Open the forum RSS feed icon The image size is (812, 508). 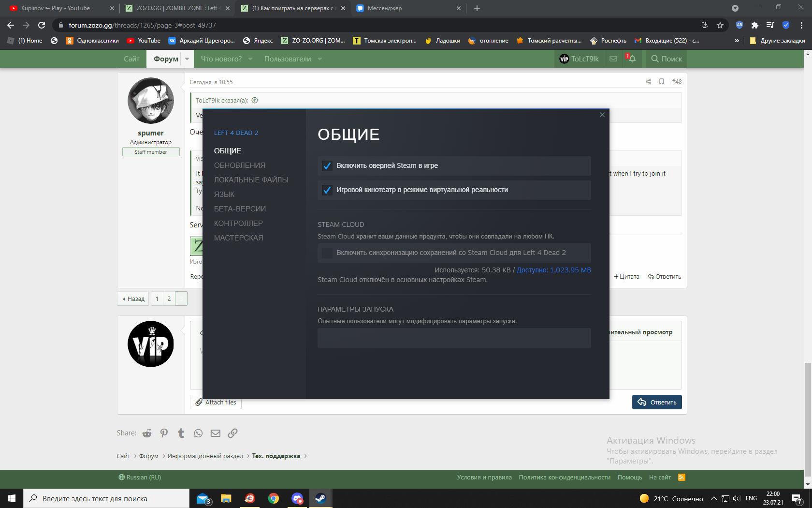(682, 478)
